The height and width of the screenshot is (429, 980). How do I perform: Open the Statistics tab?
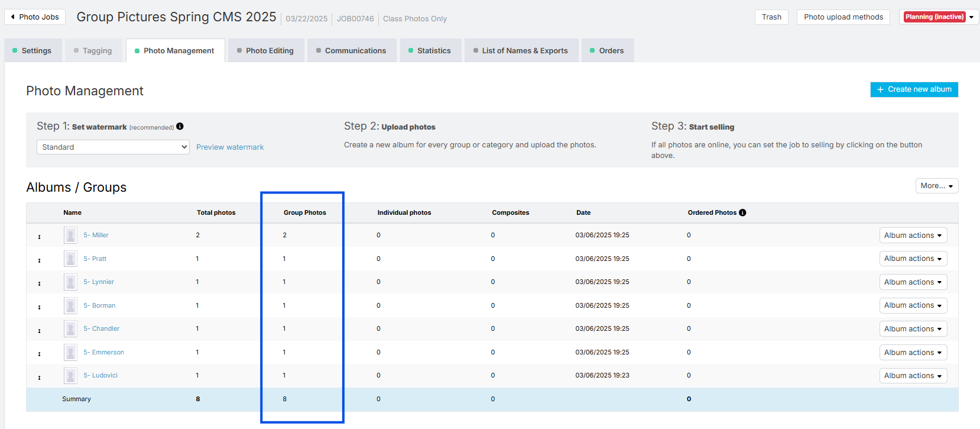click(430, 51)
